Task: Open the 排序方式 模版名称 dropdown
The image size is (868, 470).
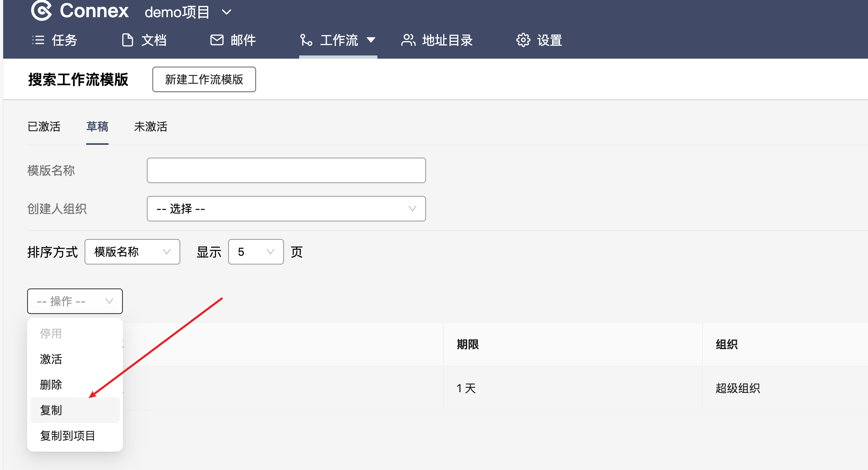Action: [x=132, y=252]
